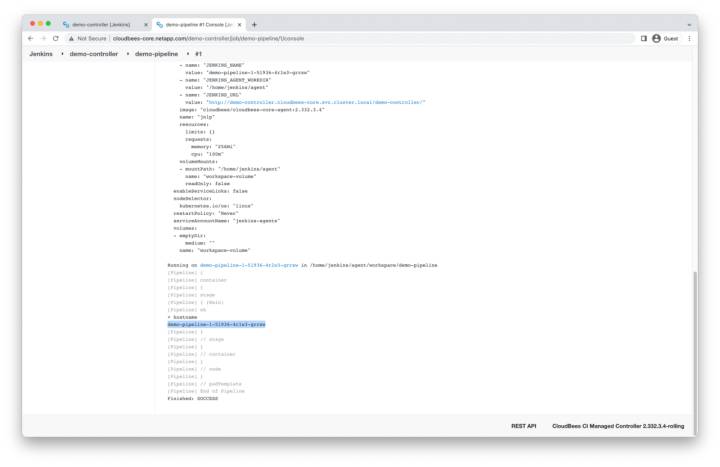Image resolution: width=720 pixels, height=467 pixels.
Task: Open the demo-pipeline breadcrumb link
Action: (x=158, y=54)
